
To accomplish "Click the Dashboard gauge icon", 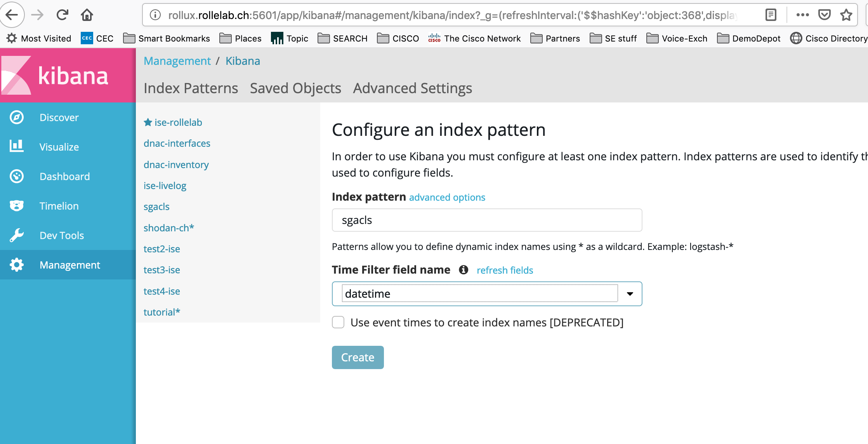I will tap(17, 176).
